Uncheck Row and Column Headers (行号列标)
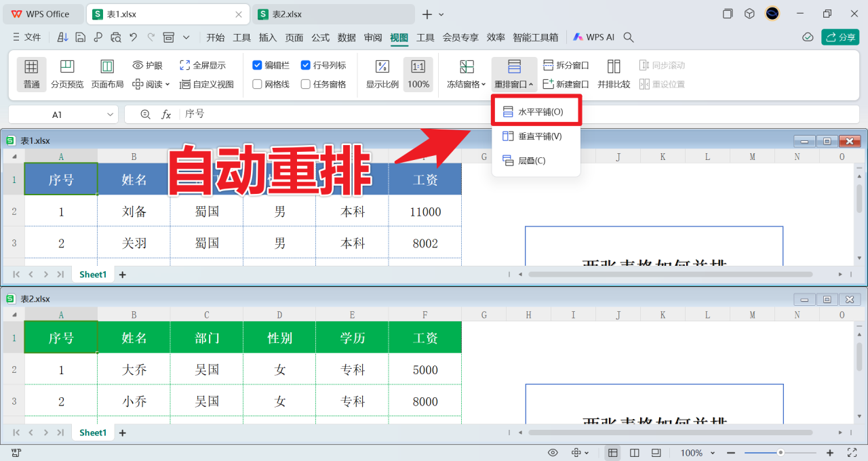The height and width of the screenshot is (461, 868). (x=306, y=65)
